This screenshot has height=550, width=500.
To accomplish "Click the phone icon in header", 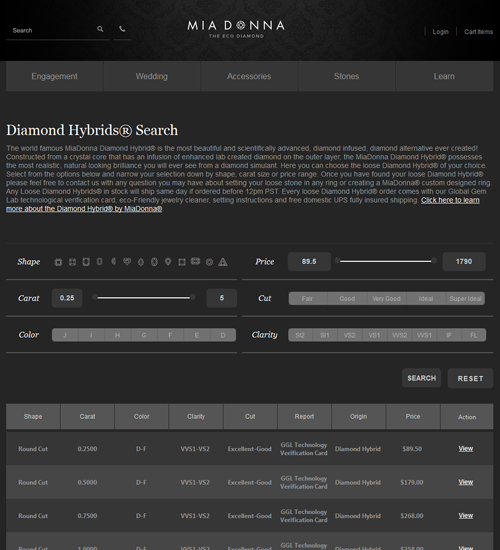I will pyautogui.click(x=122, y=29).
